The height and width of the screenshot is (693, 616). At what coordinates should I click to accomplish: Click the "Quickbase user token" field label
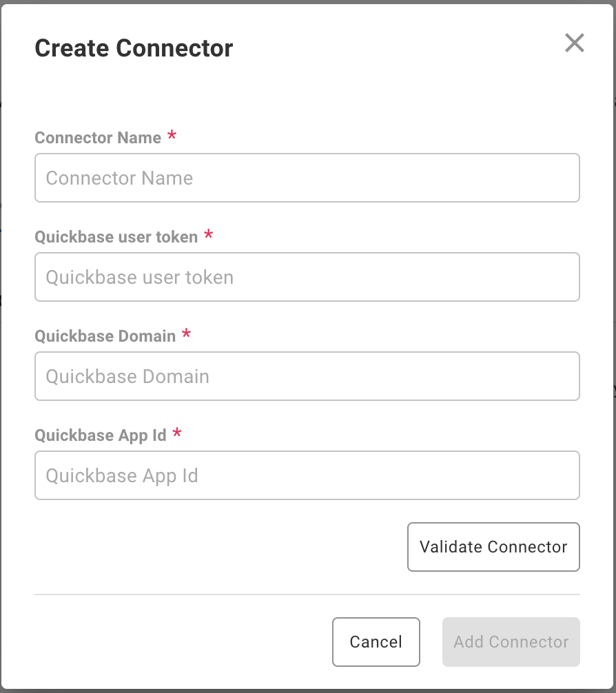click(116, 237)
